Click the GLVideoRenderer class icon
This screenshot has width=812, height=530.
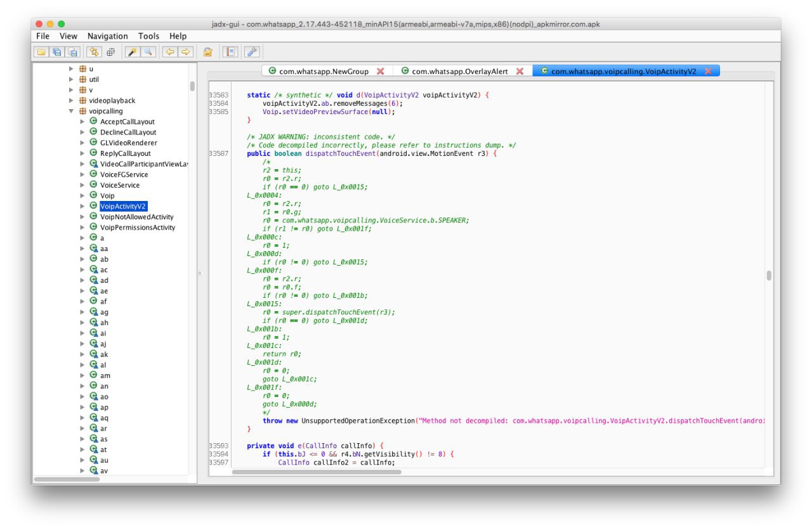(93, 143)
